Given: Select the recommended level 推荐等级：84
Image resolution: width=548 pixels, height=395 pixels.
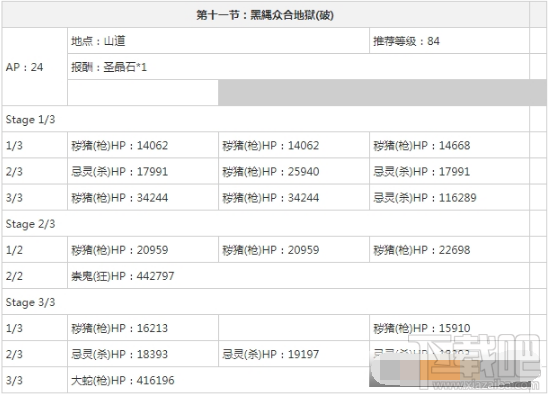Looking at the screenshot, I should pyautogui.click(x=406, y=41).
